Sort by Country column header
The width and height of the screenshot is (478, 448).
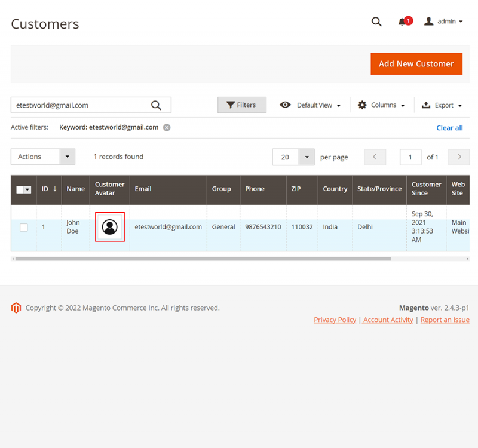coord(335,189)
